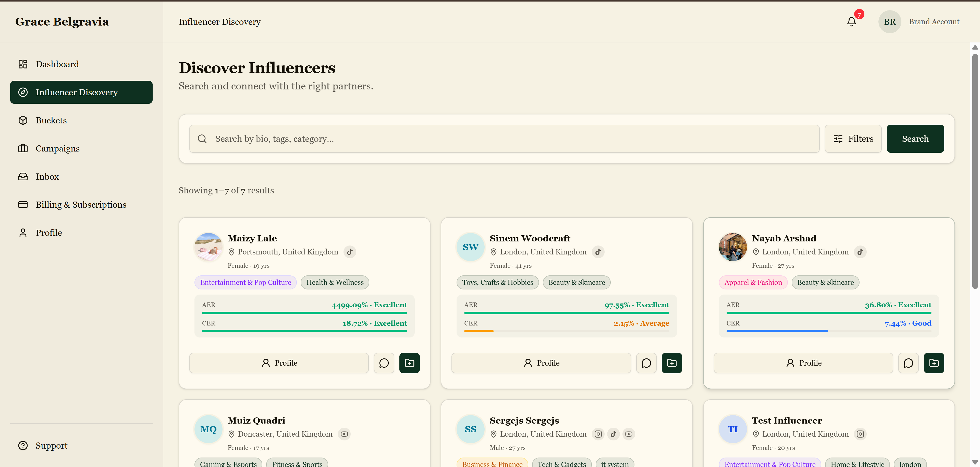The image size is (980, 467).
Task: Message Maizy Lale via chat icon
Action: (384, 363)
